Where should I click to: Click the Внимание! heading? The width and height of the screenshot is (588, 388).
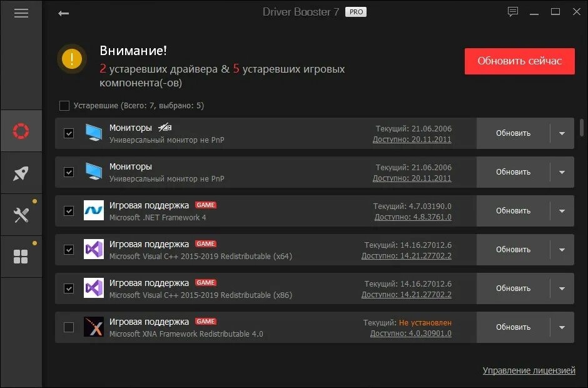[x=133, y=51]
